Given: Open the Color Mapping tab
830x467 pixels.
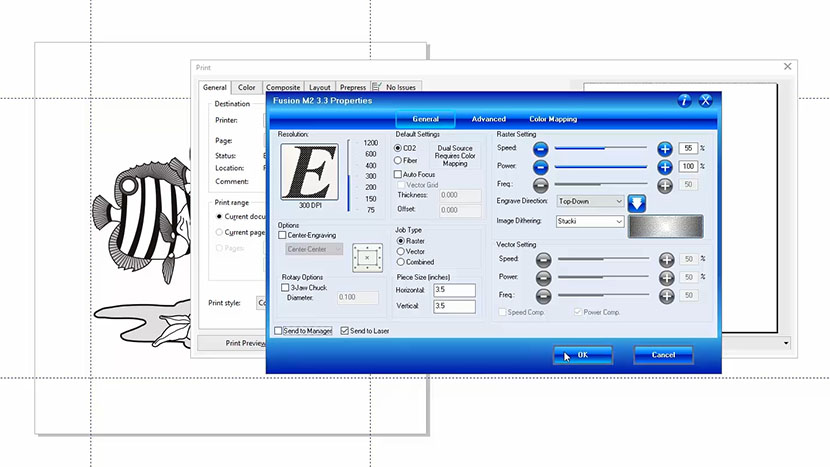Looking at the screenshot, I should click(553, 119).
